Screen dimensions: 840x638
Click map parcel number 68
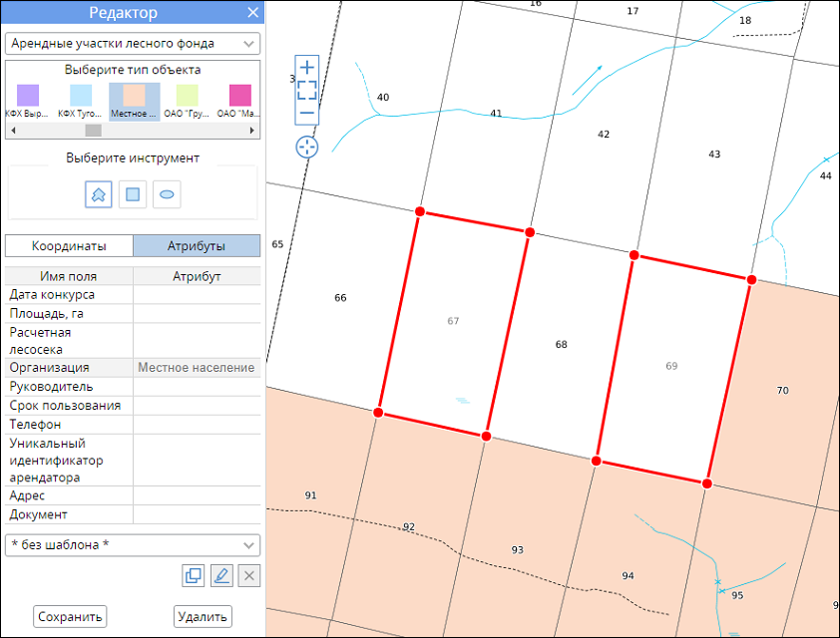click(x=561, y=344)
